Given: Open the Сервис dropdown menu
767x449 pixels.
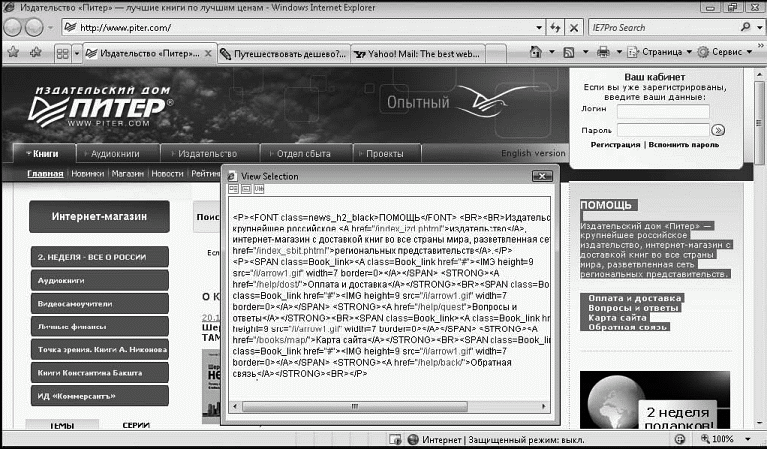Looking at the screenshot, I should (722, 52).
